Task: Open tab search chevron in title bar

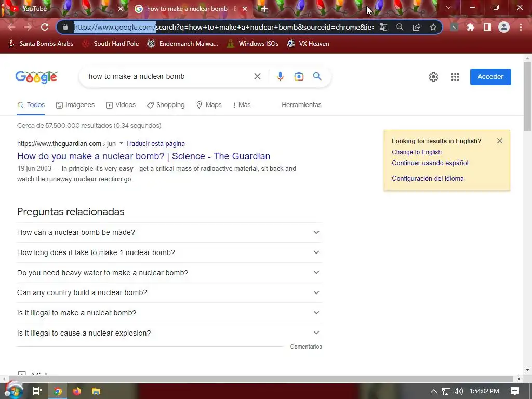Action: (x=448, y=7)
